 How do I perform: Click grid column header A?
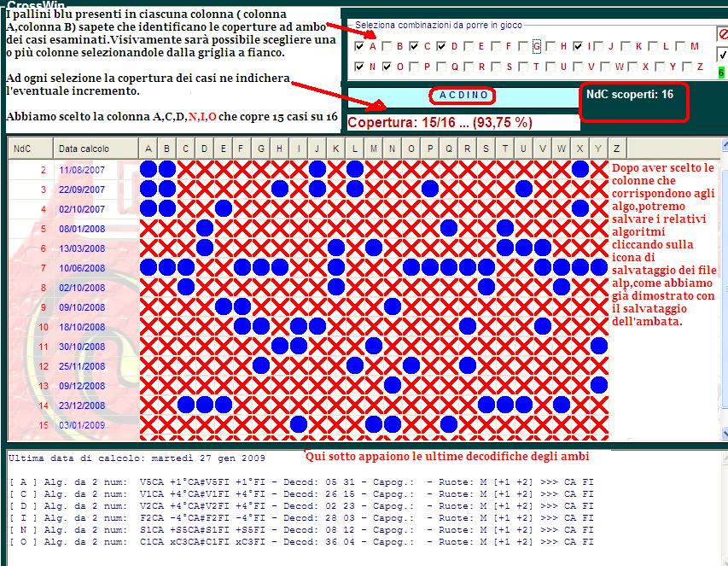tap(149, 149)
